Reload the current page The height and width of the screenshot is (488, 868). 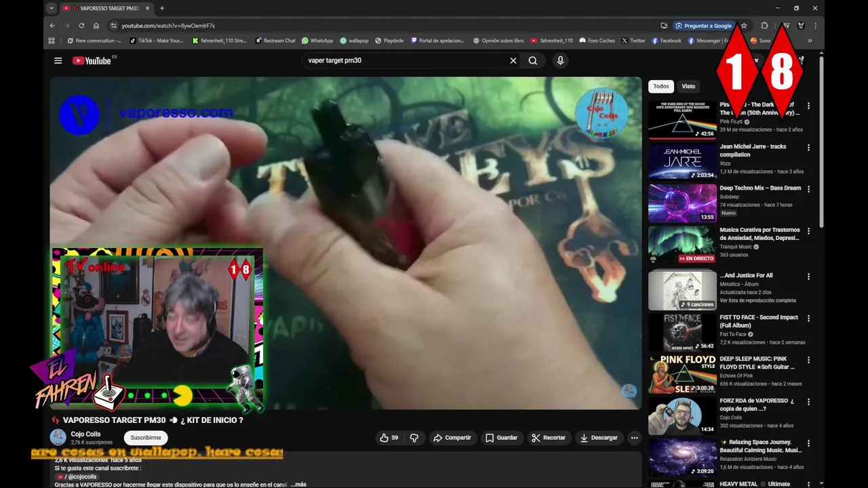[x=81, y=26]
